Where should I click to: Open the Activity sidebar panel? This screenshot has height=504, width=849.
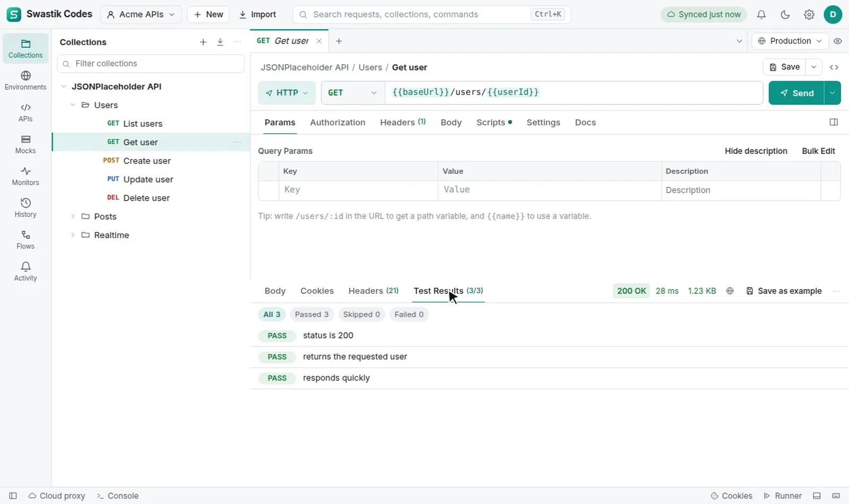point(25,271)
